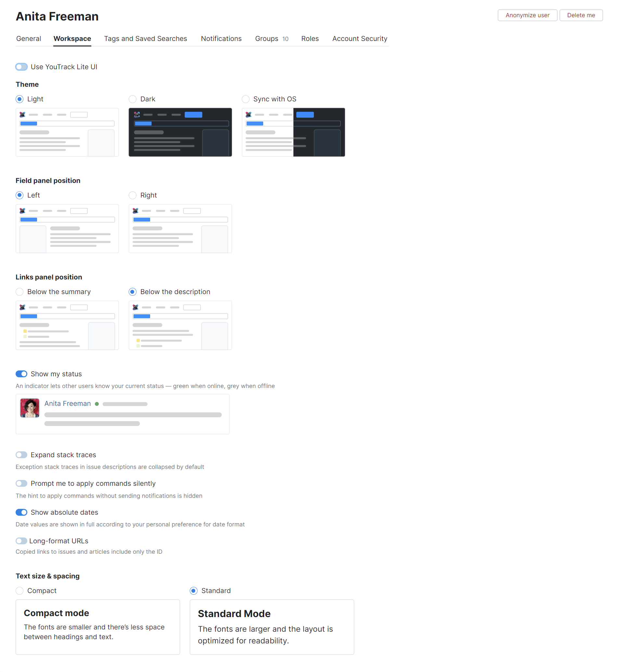The height and width of the screenshot is (672, 618).
Task: Click the green online status indicator
Action: point(97,404)
